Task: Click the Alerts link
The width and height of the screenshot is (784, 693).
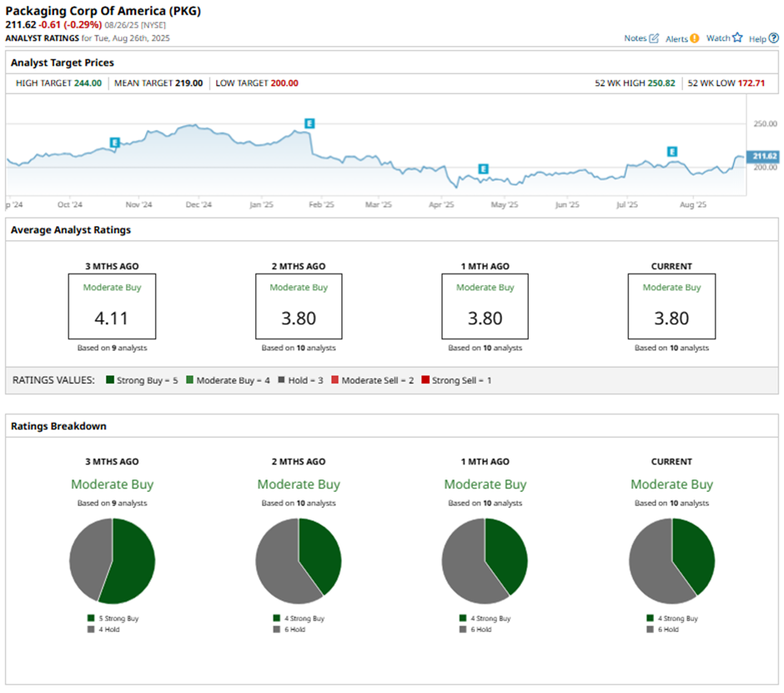Action: pyautogui.click(x=676, y=38)
